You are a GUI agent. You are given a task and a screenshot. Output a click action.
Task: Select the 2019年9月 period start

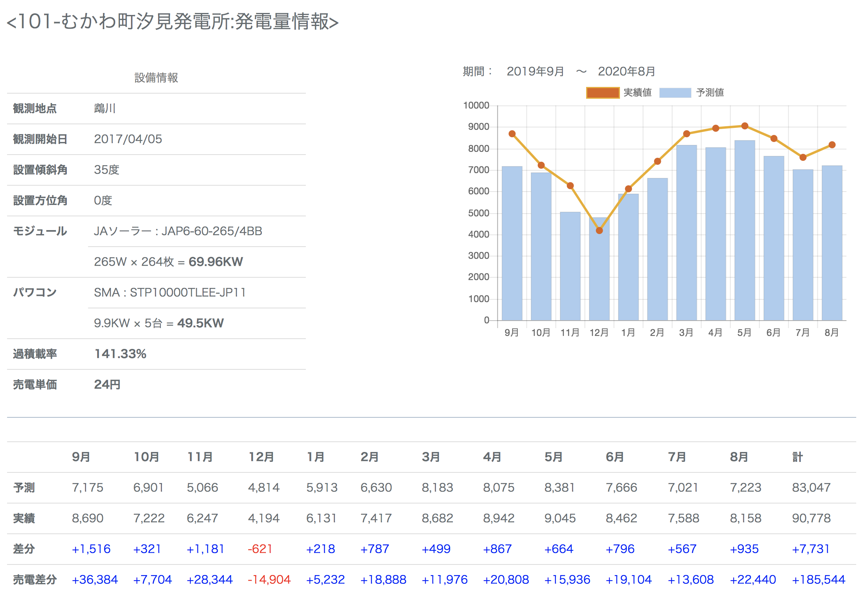535,72
